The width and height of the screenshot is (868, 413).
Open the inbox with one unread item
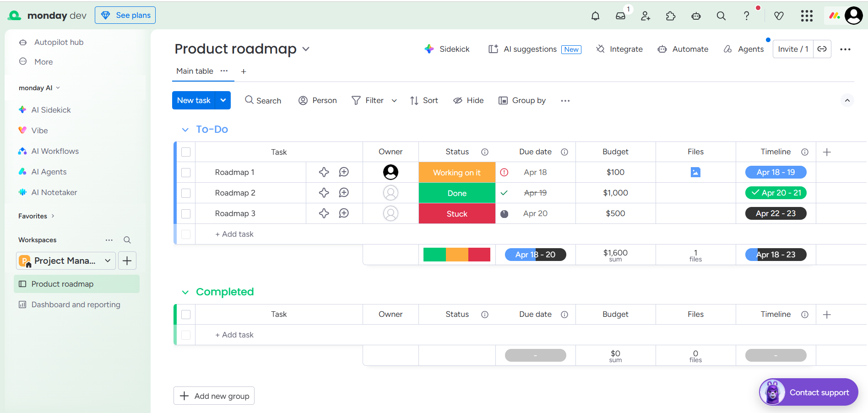click(621, 15)
